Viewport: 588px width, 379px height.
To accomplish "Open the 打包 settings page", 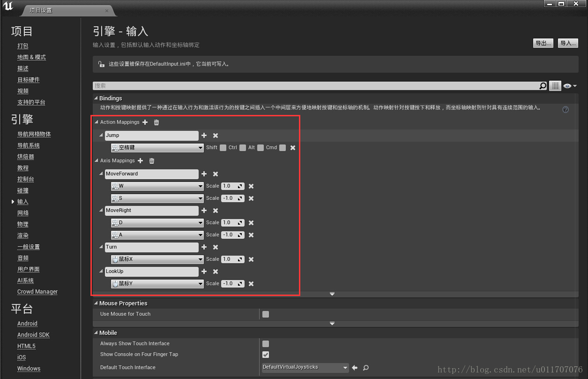I will [x=23, y=46].
